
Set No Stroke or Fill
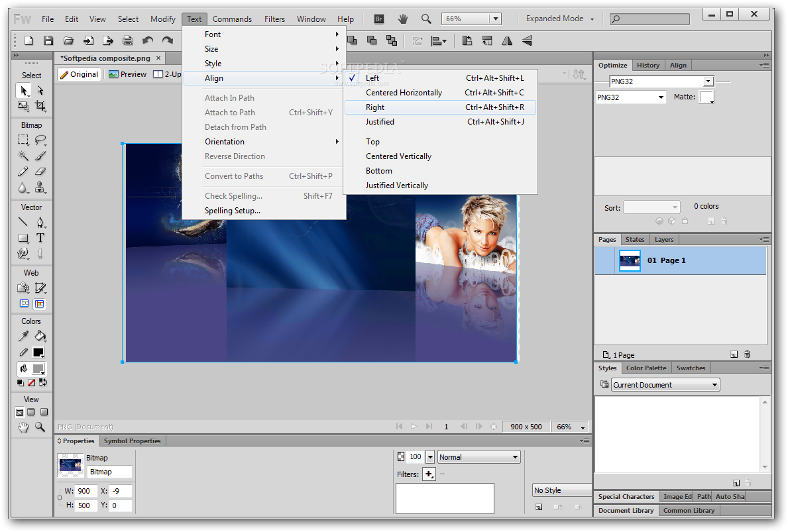click(32, 383)
